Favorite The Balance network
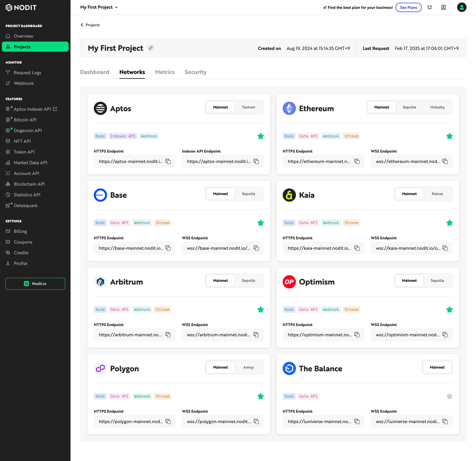476x461 pixels. [x=450, y=396]
